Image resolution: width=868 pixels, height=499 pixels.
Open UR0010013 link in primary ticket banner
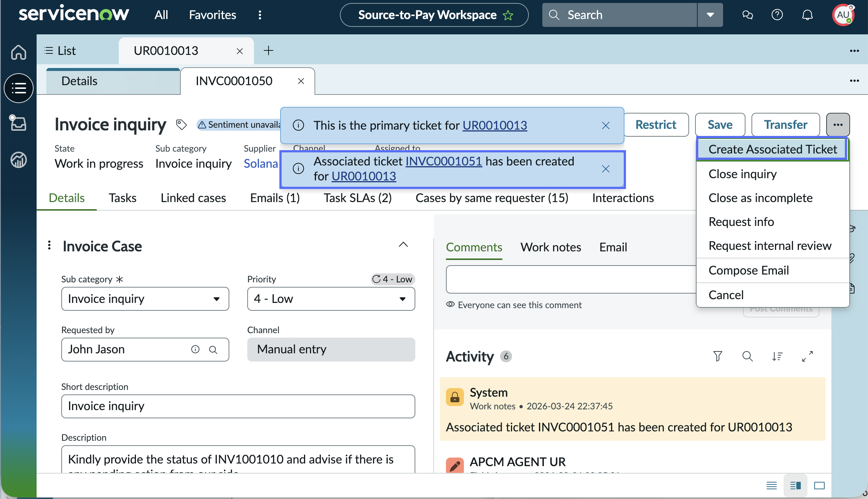pyautogui.click(x=495, y=125)
